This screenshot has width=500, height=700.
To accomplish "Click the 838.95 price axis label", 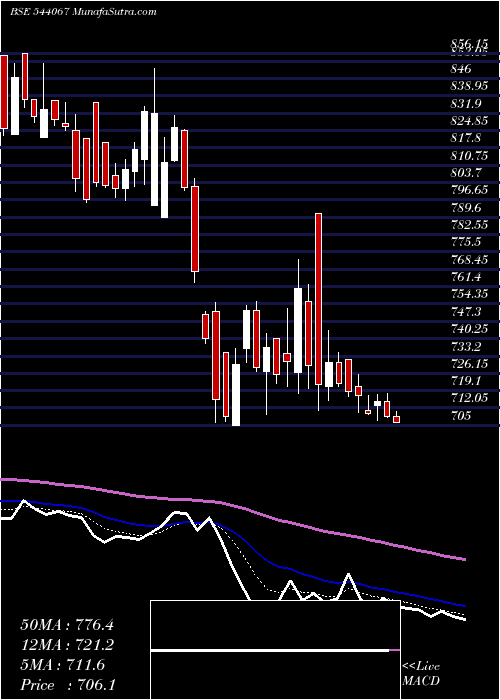I will 469,86.
